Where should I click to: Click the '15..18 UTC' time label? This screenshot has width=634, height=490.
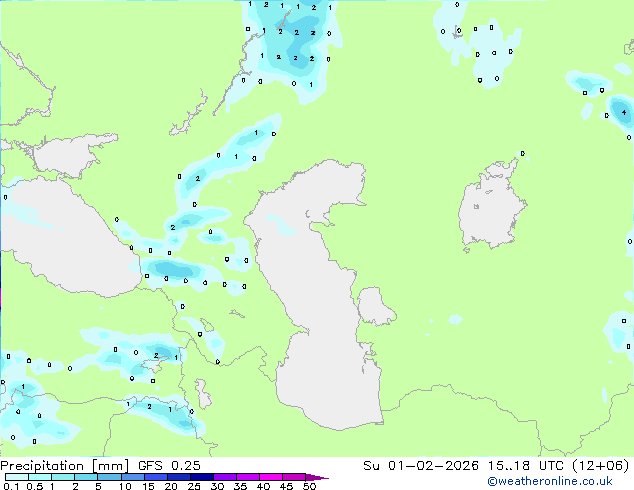coord(526,466)
